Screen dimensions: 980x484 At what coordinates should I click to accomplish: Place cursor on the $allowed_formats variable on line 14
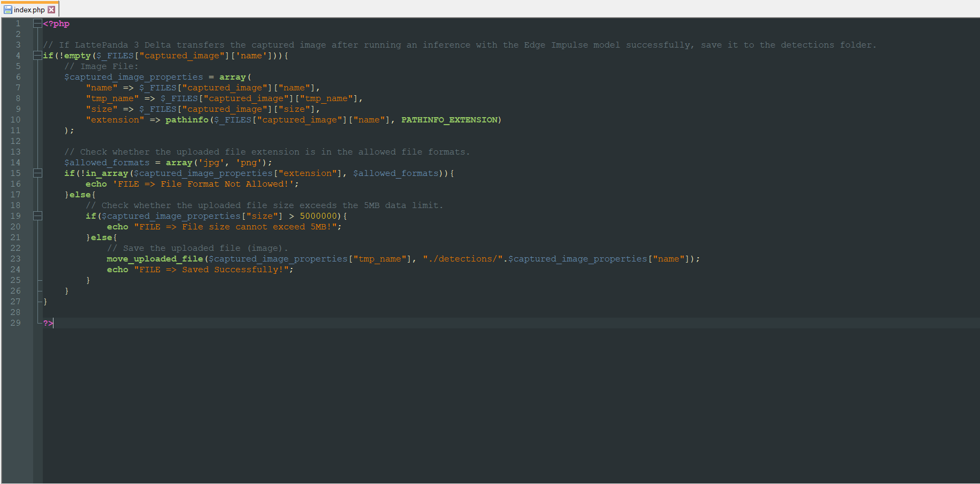pos(107,163)
